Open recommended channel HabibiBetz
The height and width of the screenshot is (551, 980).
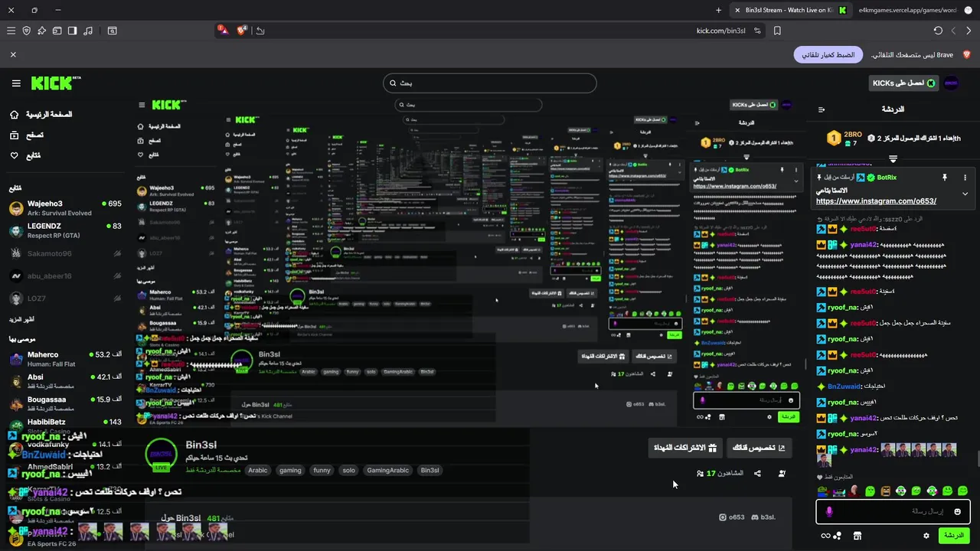coord(65,425)
